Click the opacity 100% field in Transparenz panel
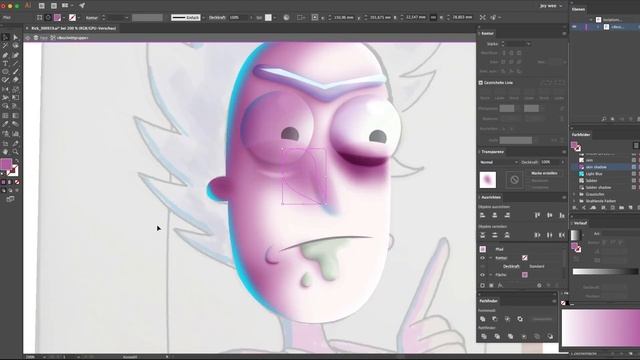The width and height of the screenshot is (640, 360). [550, 162]
